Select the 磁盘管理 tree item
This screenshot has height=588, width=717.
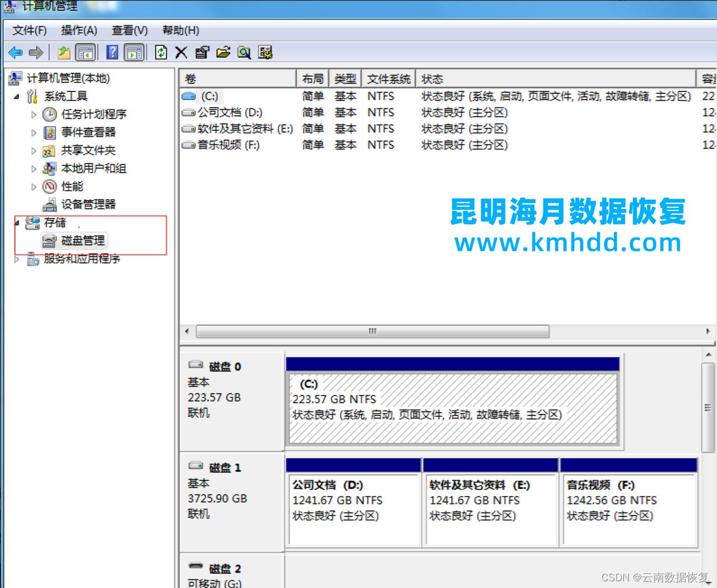click(x=75, y=241)
